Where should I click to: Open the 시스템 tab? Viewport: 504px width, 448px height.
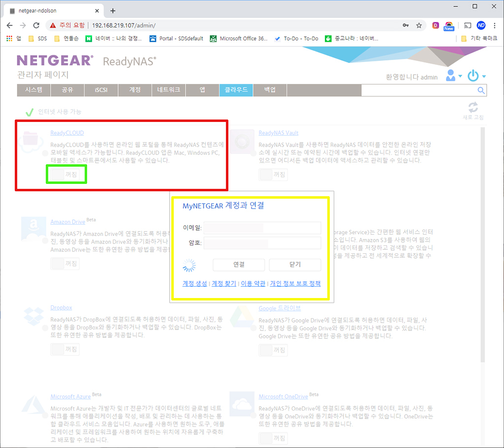point(34,90)
